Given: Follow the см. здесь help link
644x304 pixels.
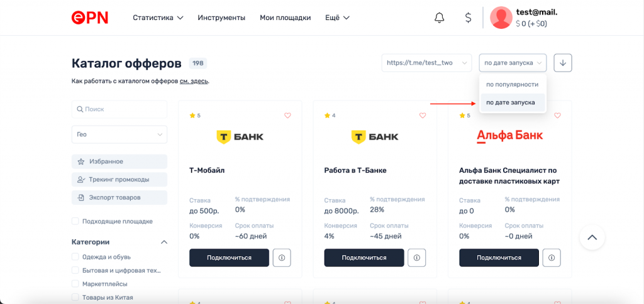Looking at the screenshot, I should click(x=194, y=81).
